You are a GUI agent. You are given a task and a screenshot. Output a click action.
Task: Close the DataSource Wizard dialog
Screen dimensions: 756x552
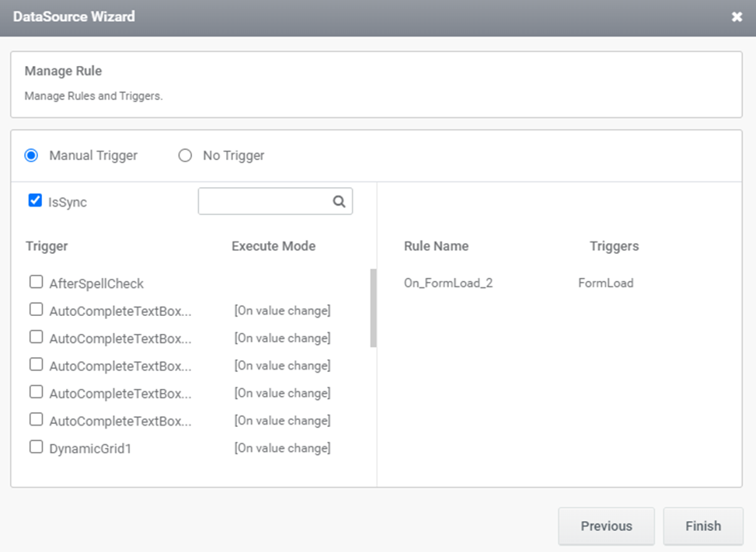737,17
